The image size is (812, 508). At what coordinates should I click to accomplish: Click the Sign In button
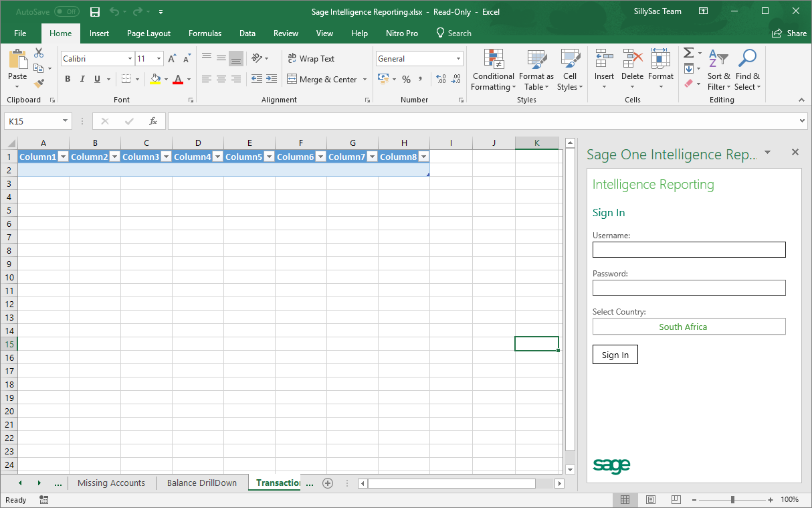pos(615,355)
